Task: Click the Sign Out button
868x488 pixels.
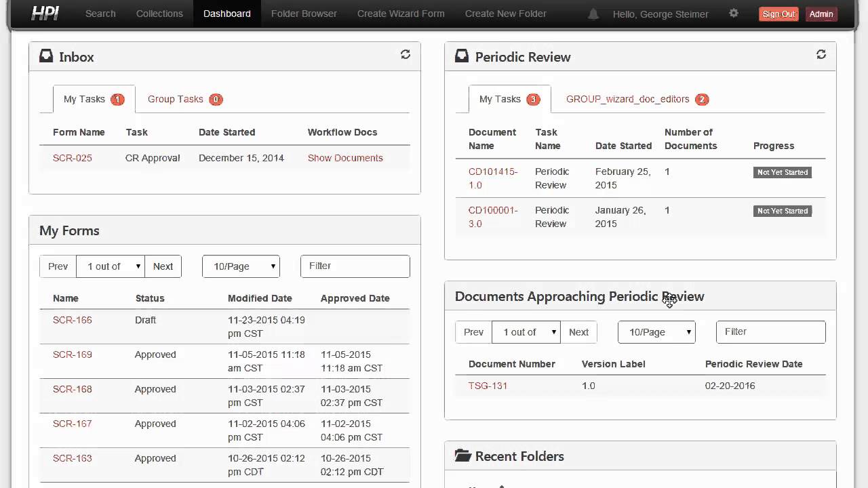Action: click(778, 14)
